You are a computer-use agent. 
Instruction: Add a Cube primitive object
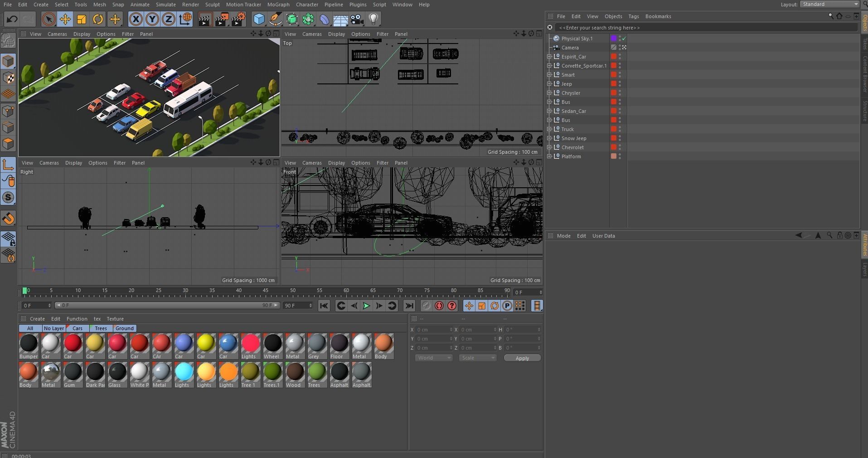[x=259, y=19]
